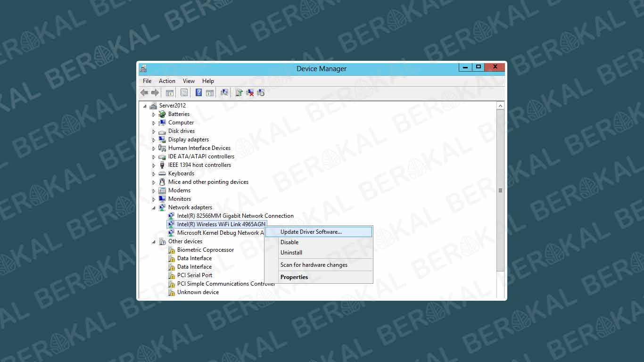Select the Mice and other pointing devices icon

[162, 182]
